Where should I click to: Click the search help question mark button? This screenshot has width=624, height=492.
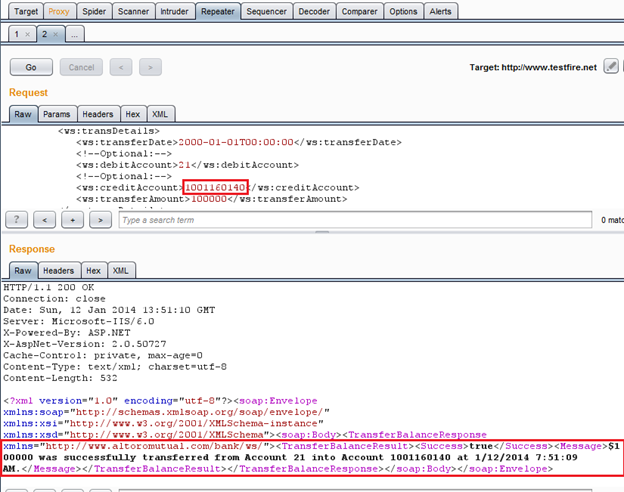17,219
